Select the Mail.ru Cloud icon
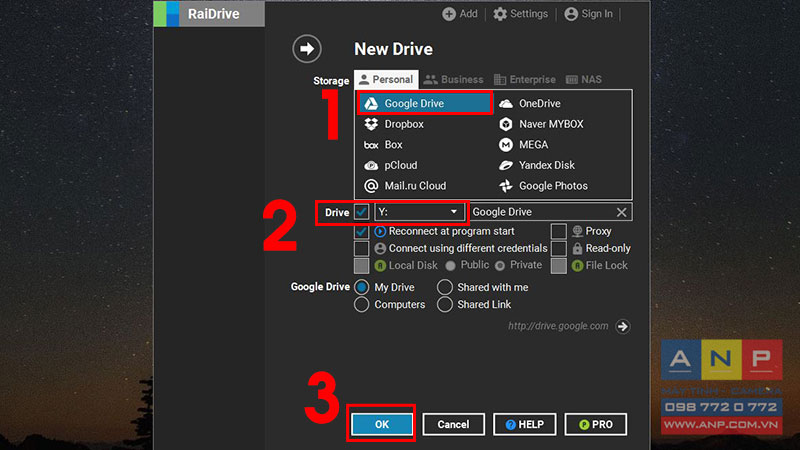Image resolution: width=800 pixels, height=450 pixels. tap(371, 186)
